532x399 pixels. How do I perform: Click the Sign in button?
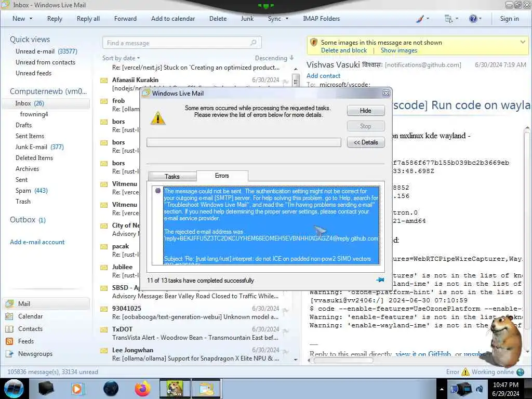tap(509, 19)
